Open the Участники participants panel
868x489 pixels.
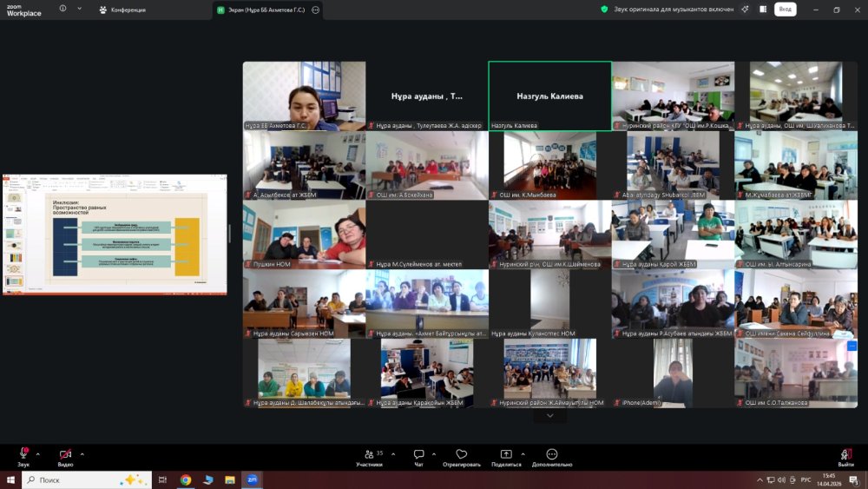pyautogui.click(x=370, y=458)
